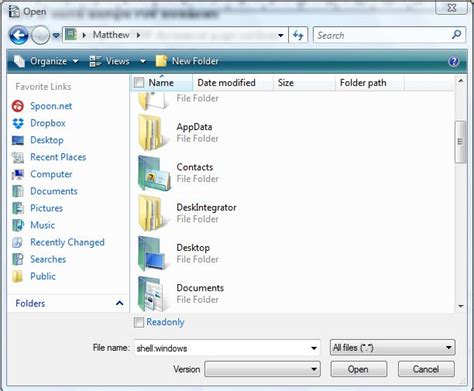Sort by Name column header
474x391 pixels.
(161, 82)
